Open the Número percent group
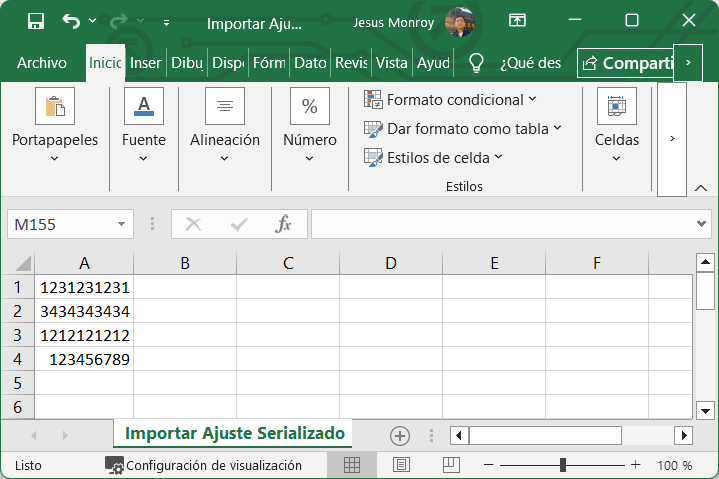This screenshot has height=479, width=719. click(x=310, y=125)
